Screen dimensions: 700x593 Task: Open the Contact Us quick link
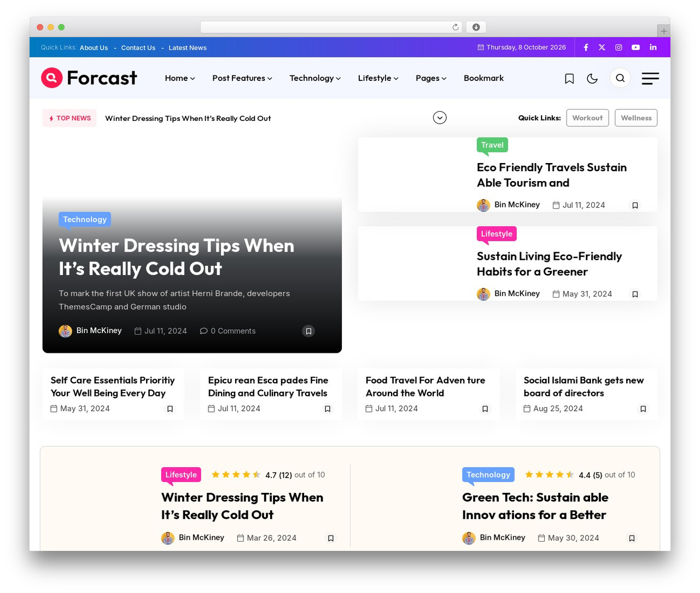coord(138,48)
